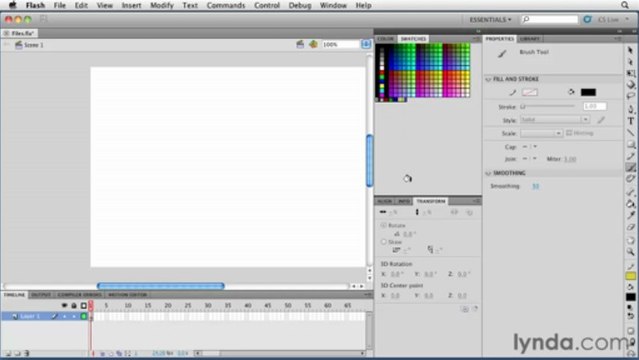Open the stage zoom percentage dropdown
Screen dimensions: 639x360
(x=366, y=44)
